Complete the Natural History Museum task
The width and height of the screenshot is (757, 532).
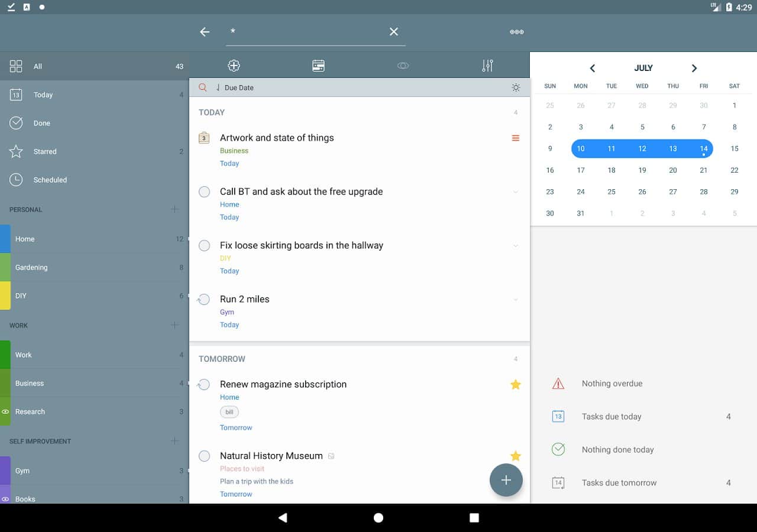(204, 456)
